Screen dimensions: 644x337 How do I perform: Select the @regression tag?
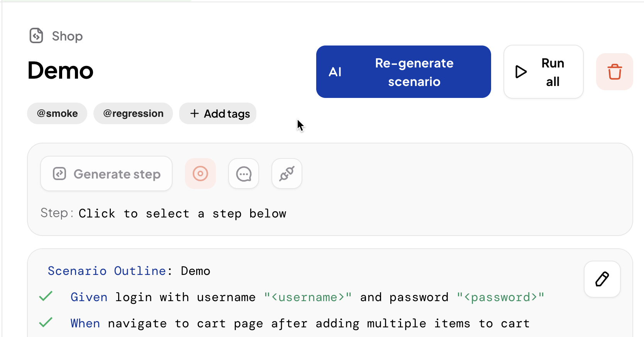(133, 113)
